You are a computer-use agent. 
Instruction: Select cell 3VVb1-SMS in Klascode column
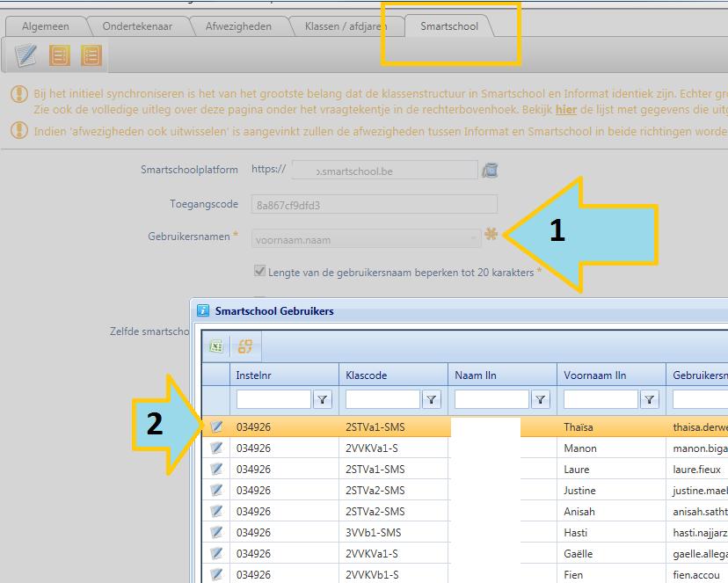click(x=393, y=532)
